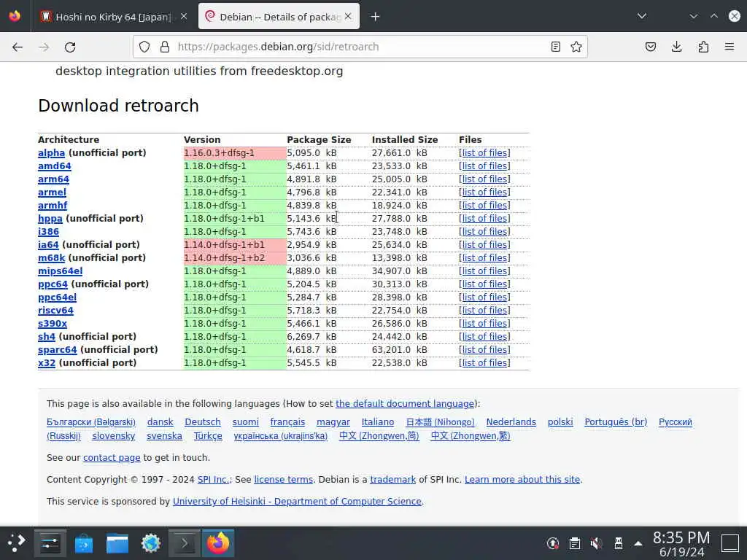Close the Debian package details tab
747x560 pixels.
(348, 16)
